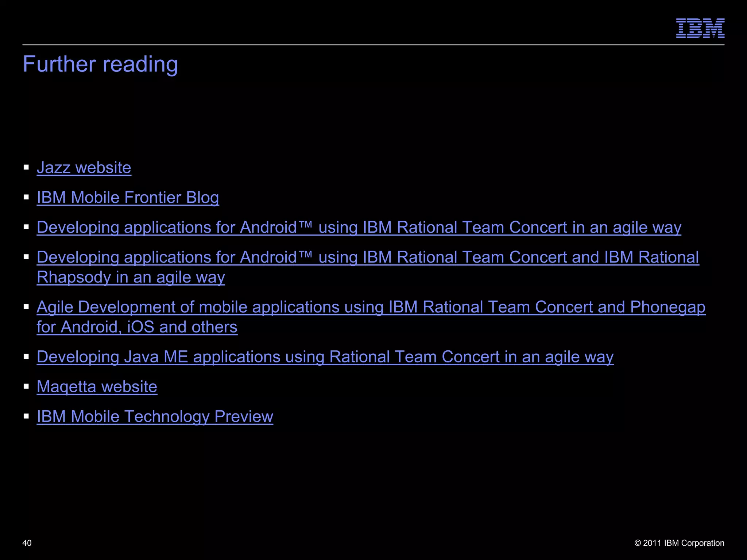
Task: Open the IBM Mobile Frontier Blog link
Action: click(128, 198)
